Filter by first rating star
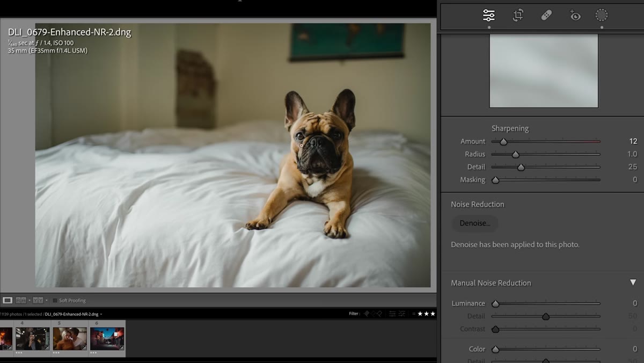 click(x=420, y=314)
